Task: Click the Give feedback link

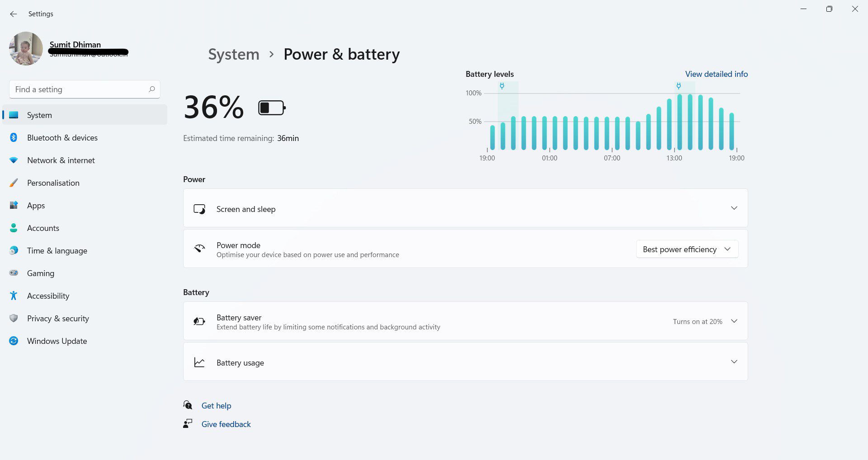Action: pyautogui.click(x=226, y=424)
